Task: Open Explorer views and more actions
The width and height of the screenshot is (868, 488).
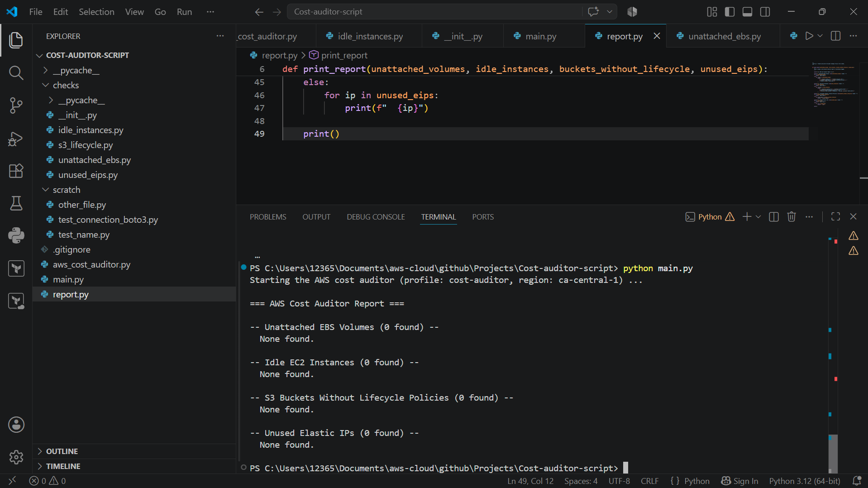Action: pos(220,36)
